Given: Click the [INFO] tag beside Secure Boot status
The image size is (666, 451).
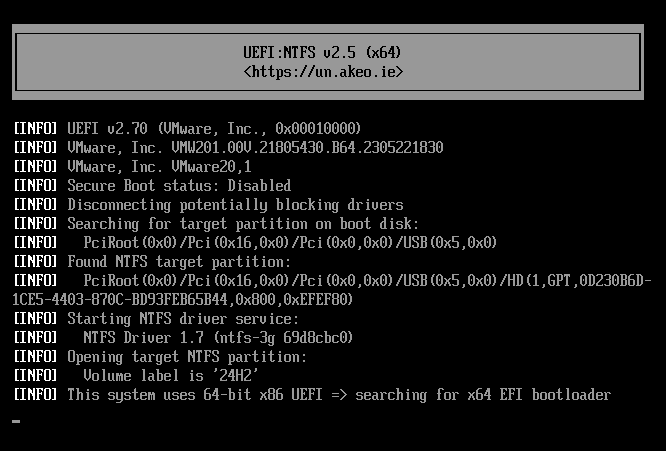Looking at the screenshot, I should [x=35, y=185].
